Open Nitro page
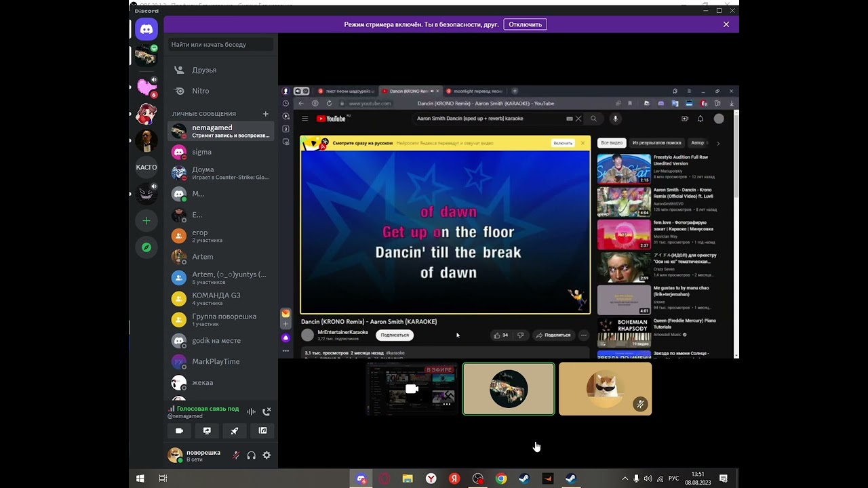 [x=221, y=91]
